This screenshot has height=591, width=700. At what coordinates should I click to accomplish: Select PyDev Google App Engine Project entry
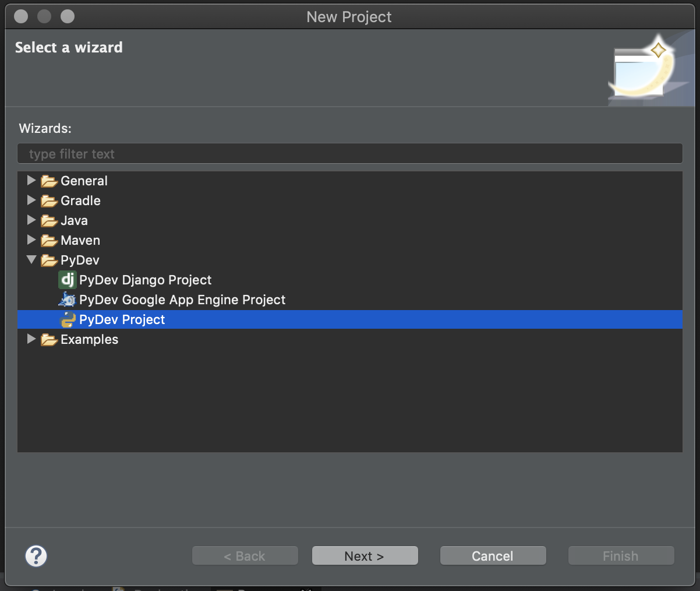click(x=182, y=300)
